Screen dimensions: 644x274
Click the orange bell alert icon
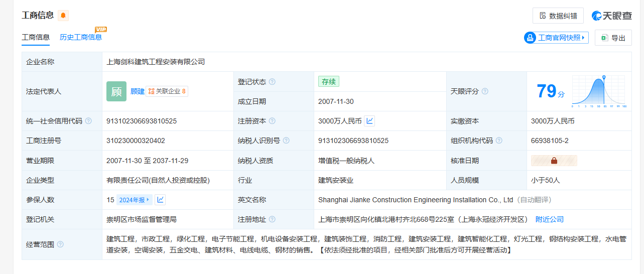[63, 16]
